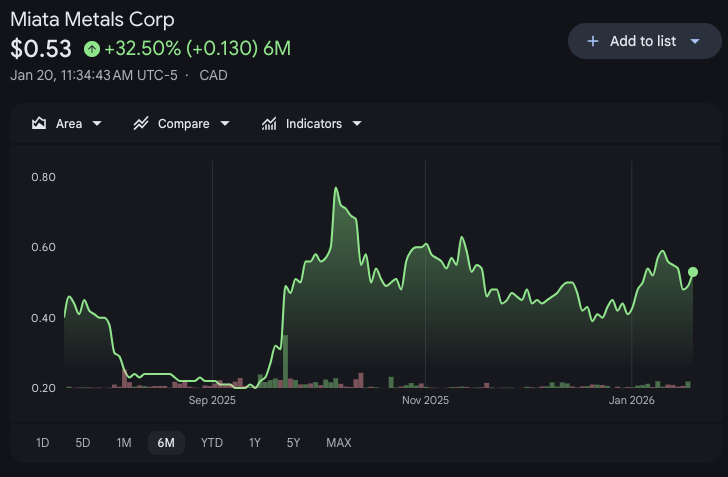Image resolution: width=728 pixels, height=477 pixels.
Task: Click the price peak in October
Action: [x=336, y=188]
